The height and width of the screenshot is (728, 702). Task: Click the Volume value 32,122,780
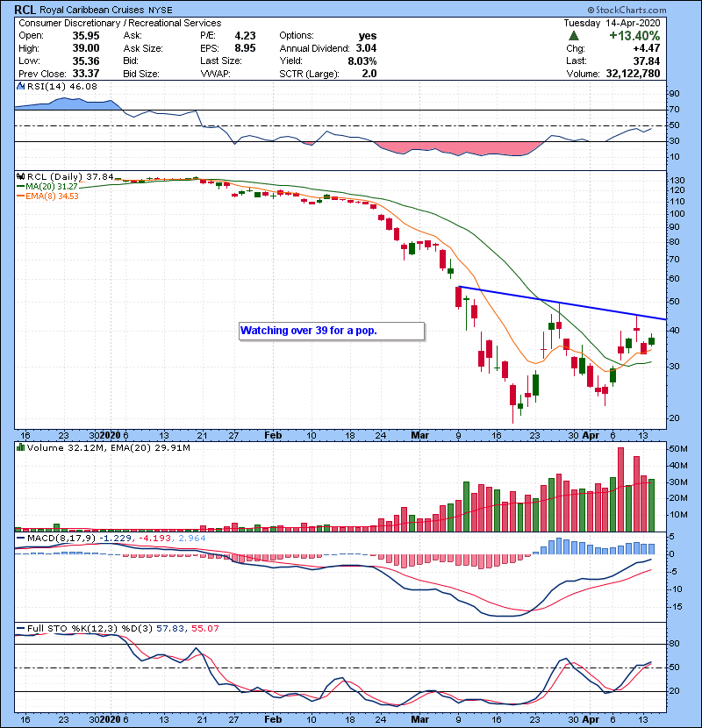click(x=633, y=74)
